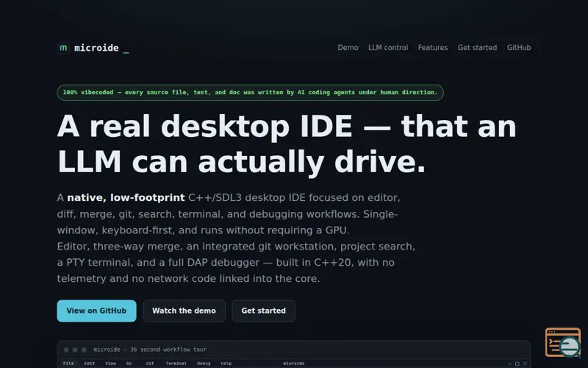The height and width of the screenshot is (368, 588).
Task: Click the GitHub link in navigation
Action: click(519, 48)
